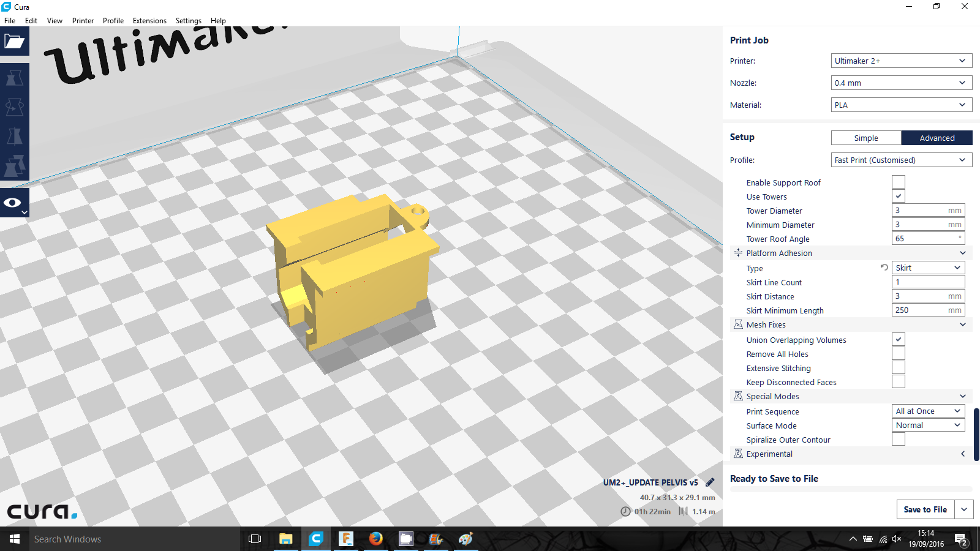The width and height of the screenshot is (980, 551).
Task: Select the Mirror tool in left toolbar
Action: pyautogui.click(x=14, y=136)
